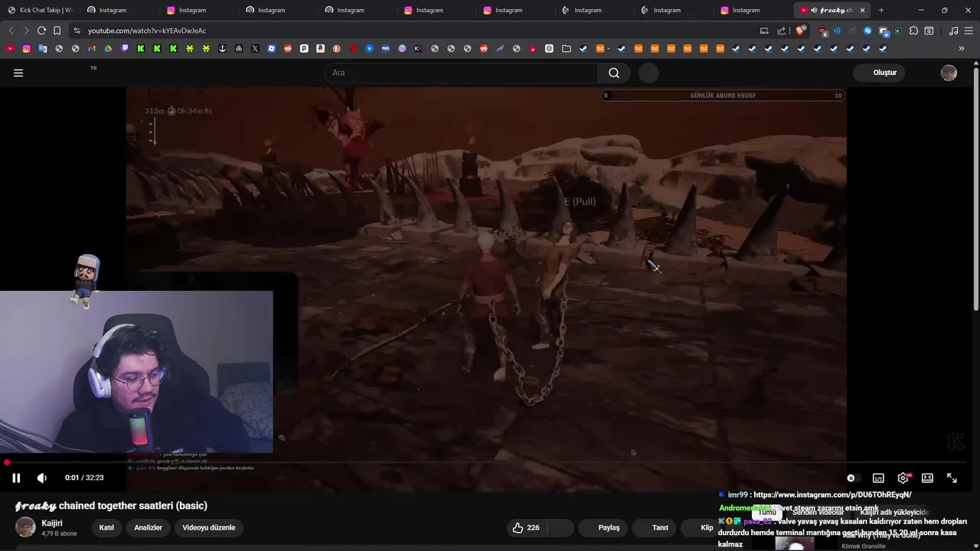Enter fullscreen from the player controls
980x551 pixels.
coord(952,478)
